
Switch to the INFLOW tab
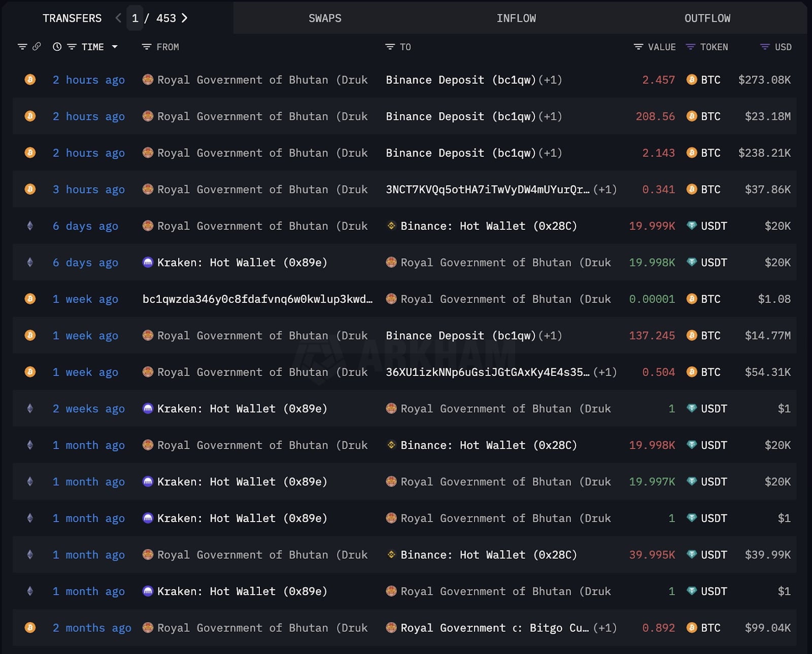[x=516, y=18]
